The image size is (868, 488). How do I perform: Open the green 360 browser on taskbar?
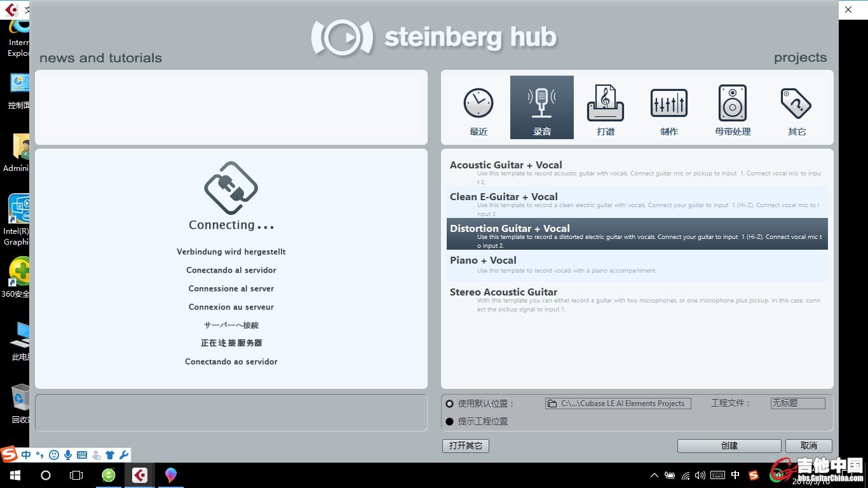(x=109, y=475)
